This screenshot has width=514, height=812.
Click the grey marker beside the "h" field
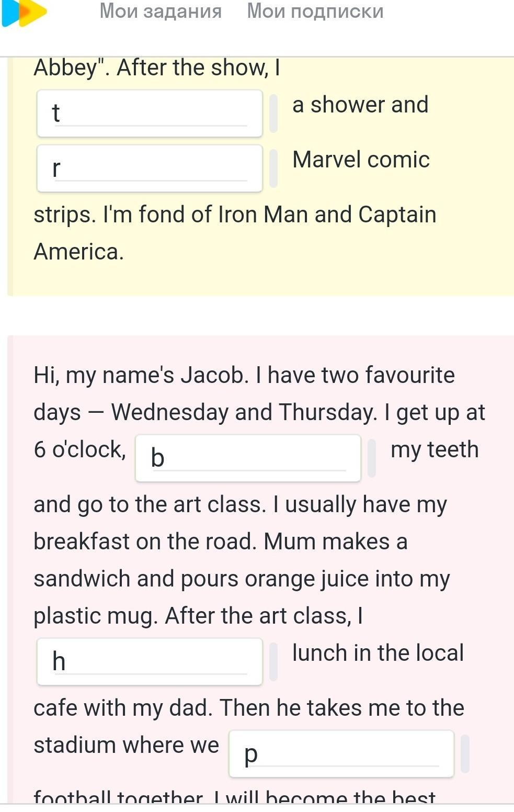pyautogui.click(x=273, y=662)
